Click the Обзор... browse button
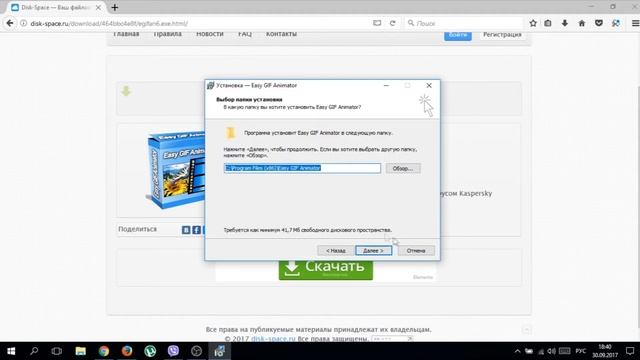The image size is (640, 360). tap(403, 168)
